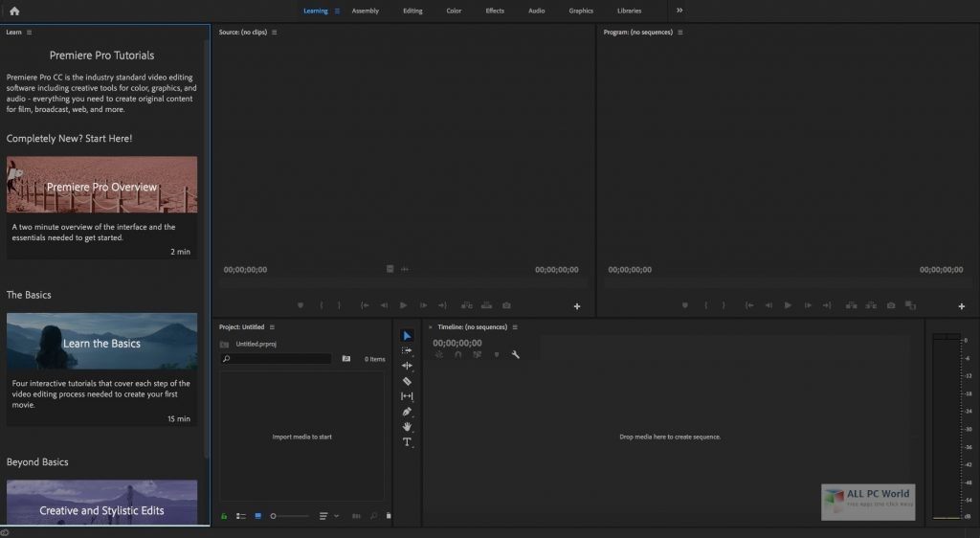This screenshot has height=538, width=980.
Task: Click the Learn panel scrollbar
Action: coord(207,250)
